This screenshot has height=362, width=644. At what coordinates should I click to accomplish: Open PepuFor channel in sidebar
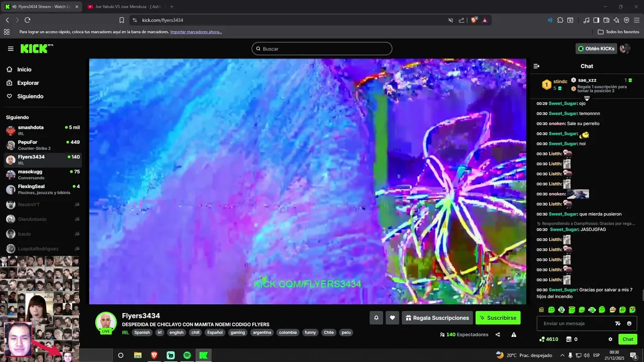pos(43,145)
